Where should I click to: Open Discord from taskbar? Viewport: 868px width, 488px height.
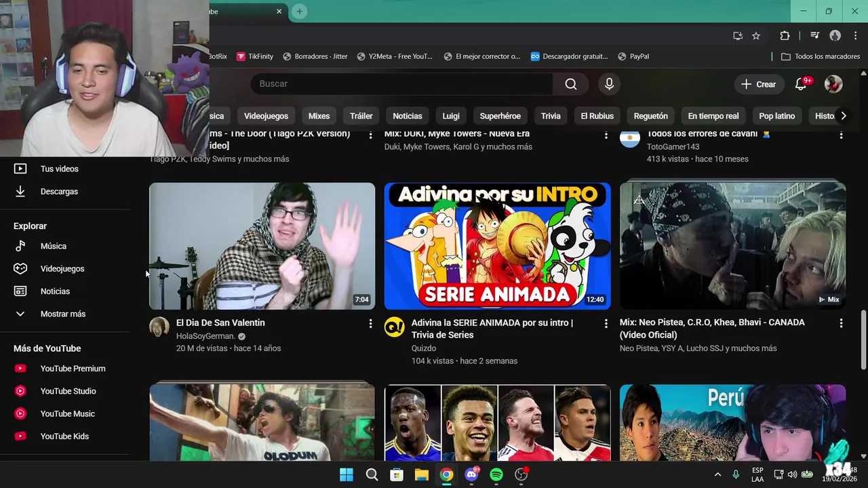[471, 474]
